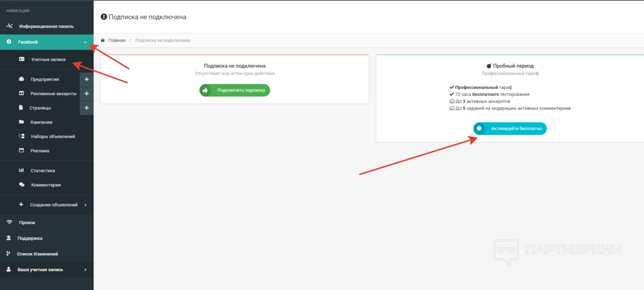Expand Ваша учетная запись submenu arrow
This screenshot has height=290, width=644.
(x=86, y=270)
